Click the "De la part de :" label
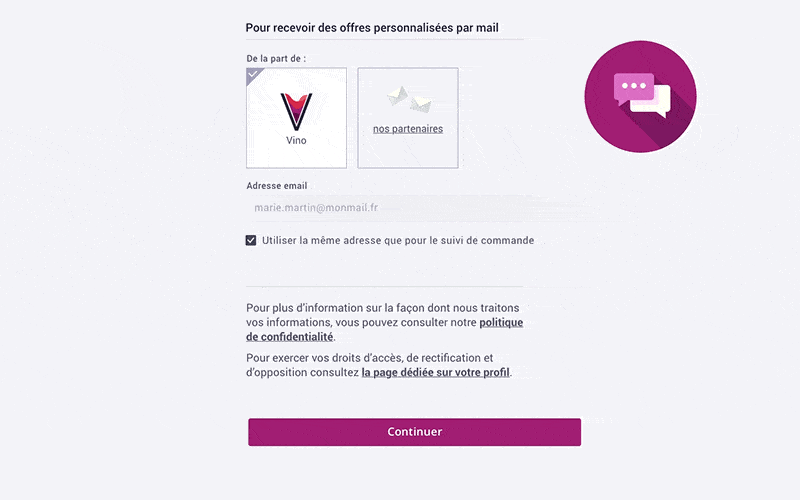The width and height of the screenshot is (800, 500). (276, 59)
